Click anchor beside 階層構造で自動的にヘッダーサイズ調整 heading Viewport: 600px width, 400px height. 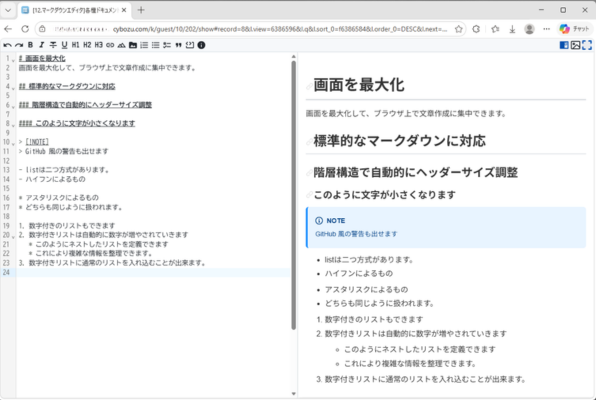pyautogui.click(x=309, y=173)
